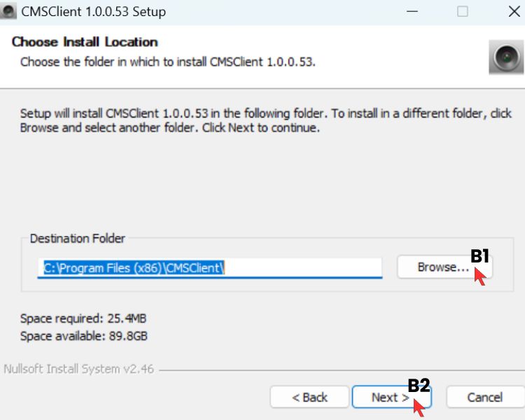Click the red arrow beside the Browse button

point(480,276)
